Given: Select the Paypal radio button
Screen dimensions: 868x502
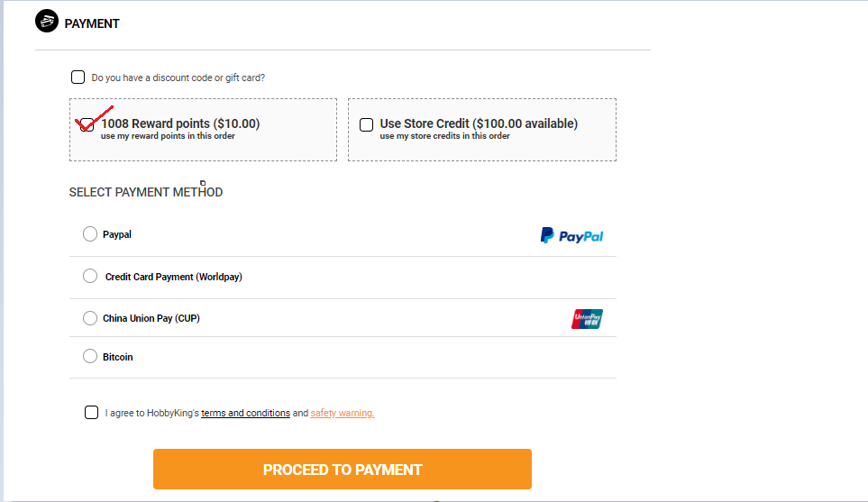Looking at the screenshot, I should pos(89,234).
